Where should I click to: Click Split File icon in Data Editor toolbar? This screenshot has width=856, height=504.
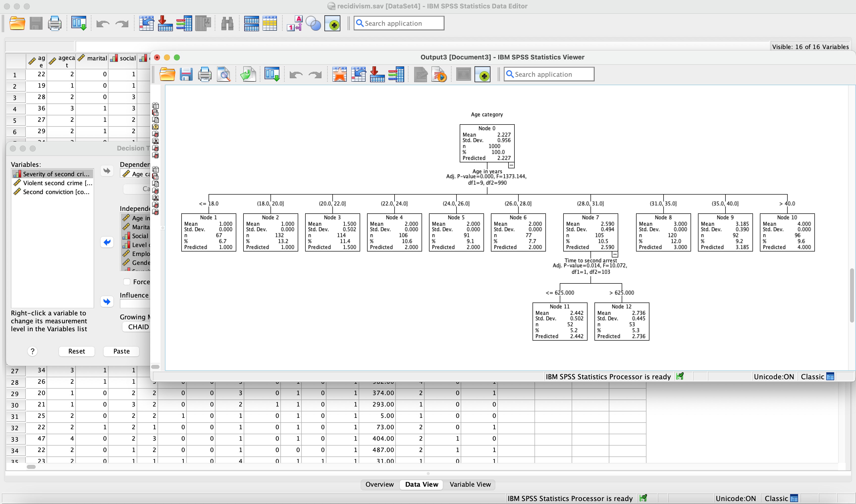[x=251, y=24]
